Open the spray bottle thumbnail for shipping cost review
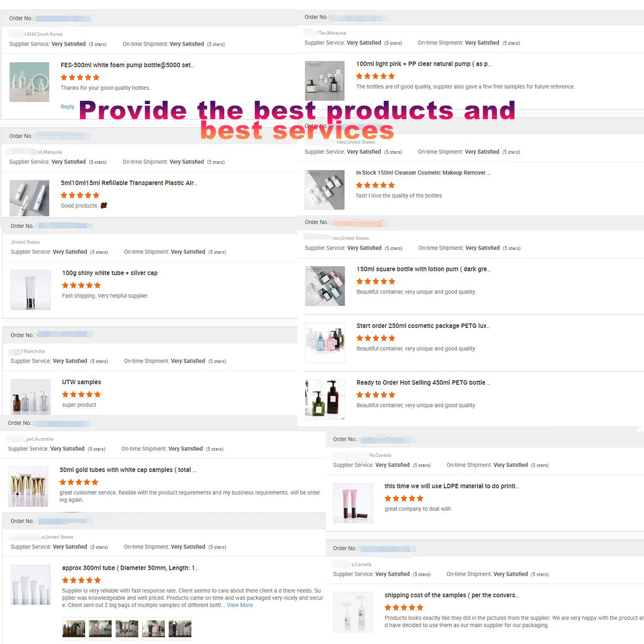The width and height of the screenshot is (644, 644). tap(353, 612)
